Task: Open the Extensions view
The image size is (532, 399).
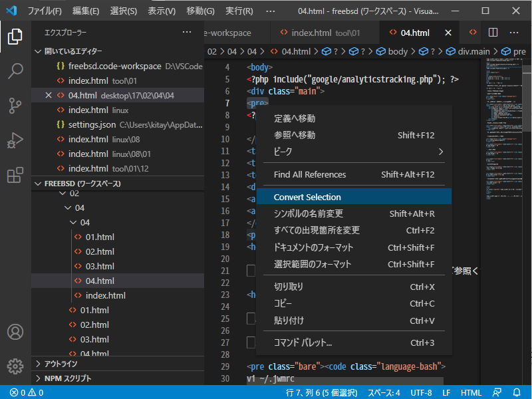Action: pos(15,175)
